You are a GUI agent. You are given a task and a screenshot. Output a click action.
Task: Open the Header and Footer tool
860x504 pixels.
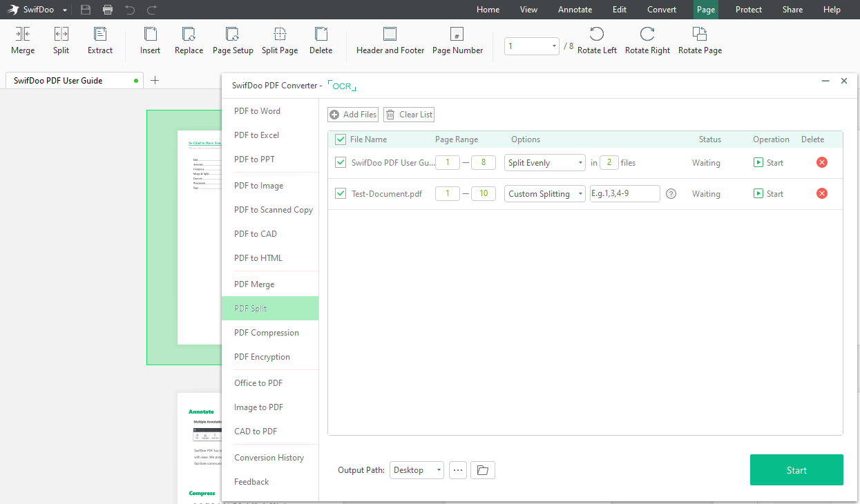pyautogui.click(x=390, y=41)
